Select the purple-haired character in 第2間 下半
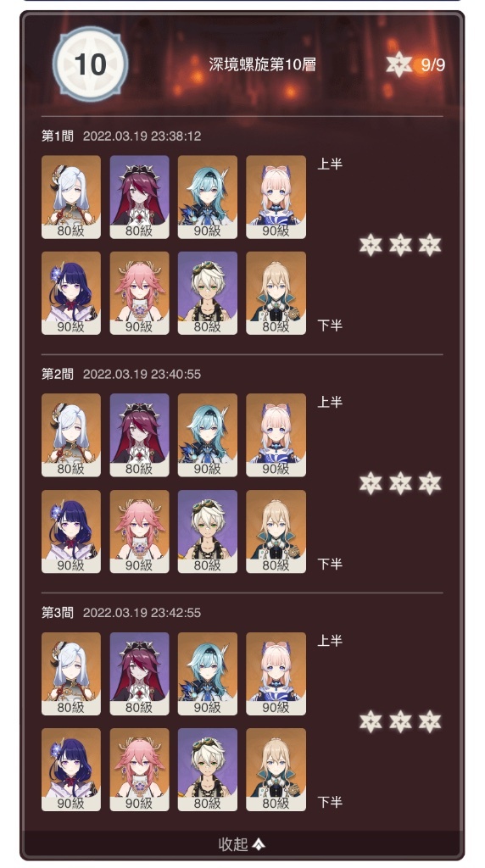The height and width of the screenshot is (868, 485). coord(71,531)
